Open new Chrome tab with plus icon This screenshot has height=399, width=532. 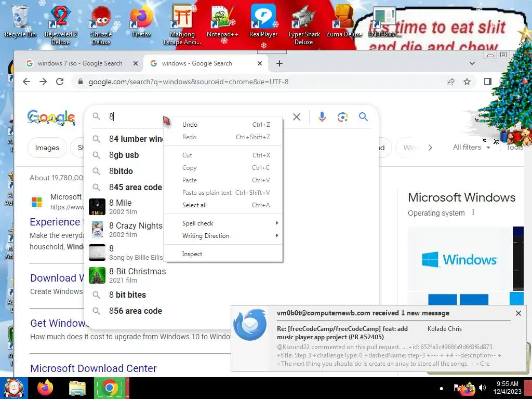(279, 63)
